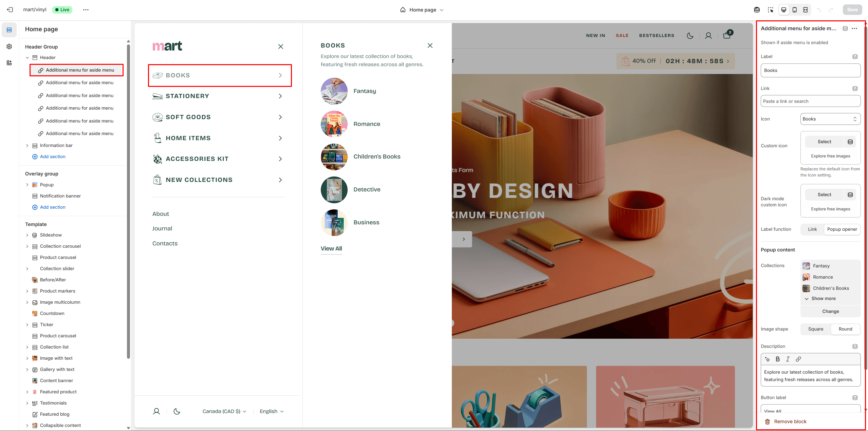Set Label function to Link
868x431 pixels.
(812, 229)
